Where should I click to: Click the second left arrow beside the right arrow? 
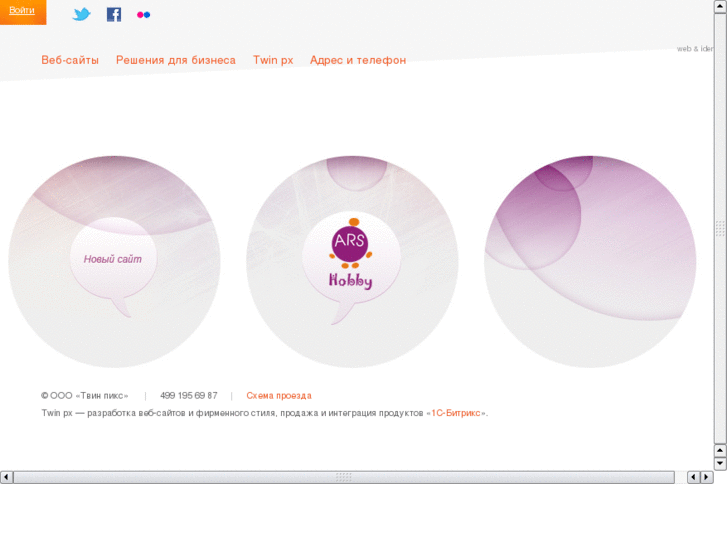point(694,477)
